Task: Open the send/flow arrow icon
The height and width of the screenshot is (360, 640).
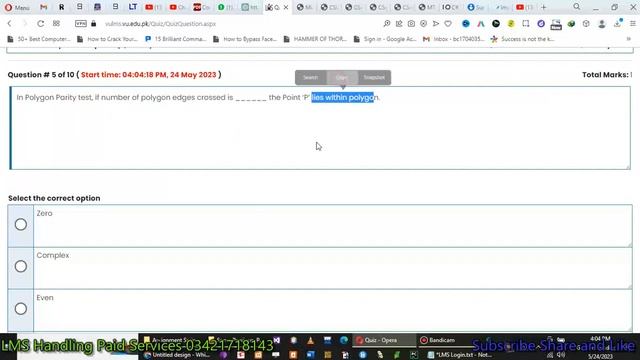Action: pyautogui.click(x=436, y=24)
